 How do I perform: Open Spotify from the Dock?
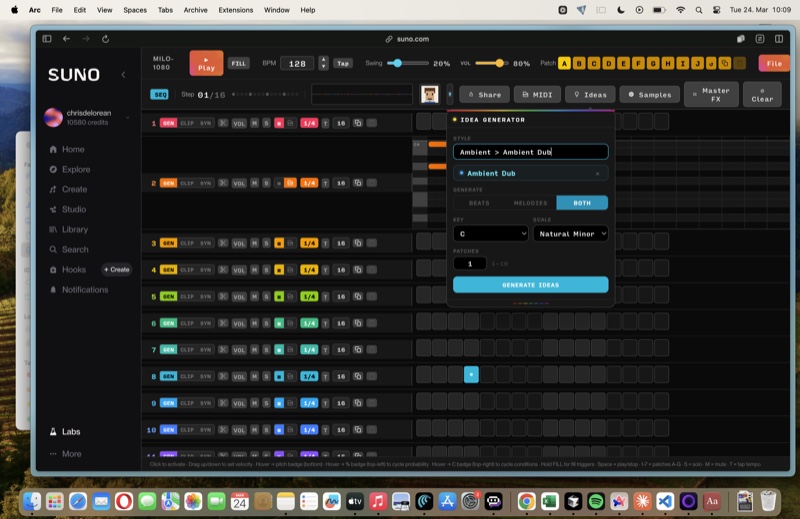pyautogui.click(x=596, y=502)
